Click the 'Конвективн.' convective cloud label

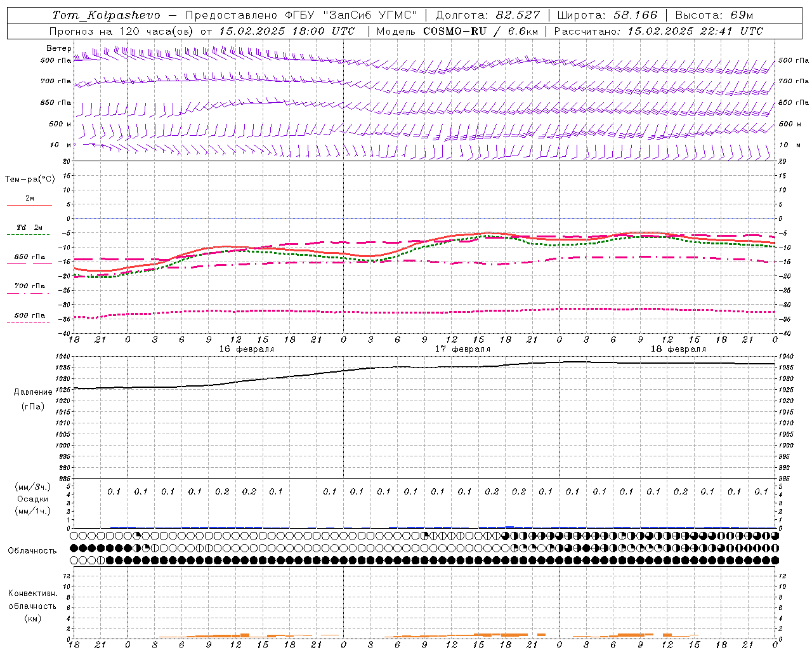(x=33, y=594)
